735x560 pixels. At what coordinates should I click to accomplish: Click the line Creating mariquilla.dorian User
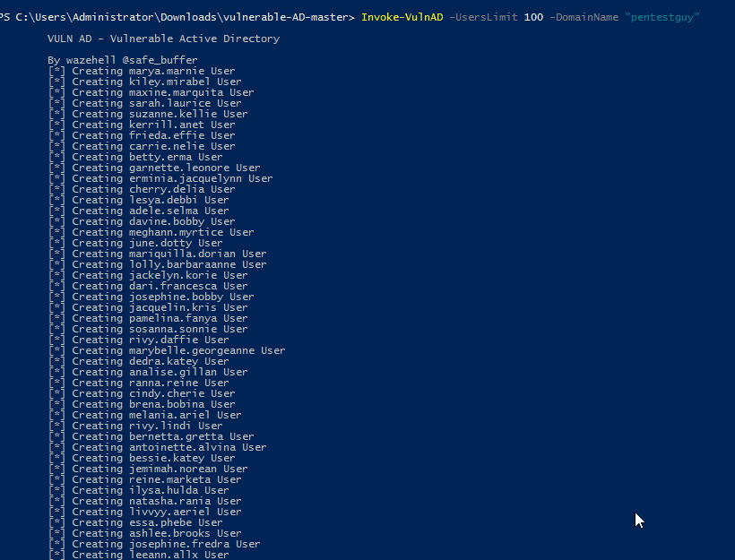coord(157,254)
